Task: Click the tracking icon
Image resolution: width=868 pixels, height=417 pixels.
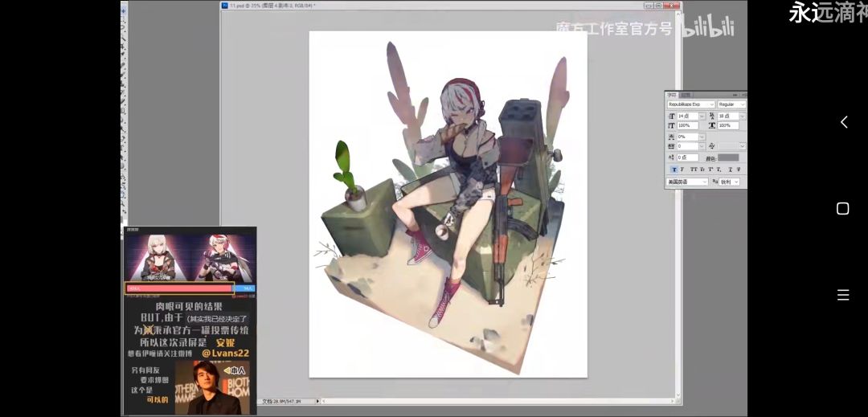Action: point(671,146)
